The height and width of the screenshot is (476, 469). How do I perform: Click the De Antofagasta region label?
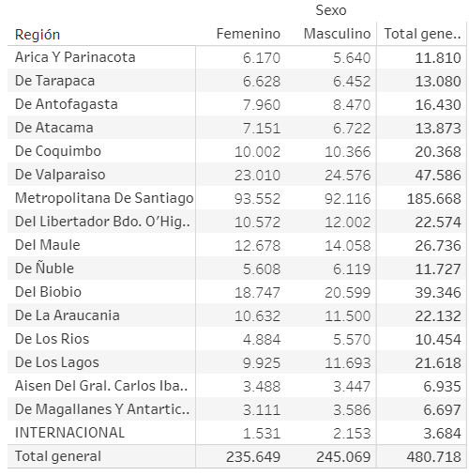pos(67,104)
